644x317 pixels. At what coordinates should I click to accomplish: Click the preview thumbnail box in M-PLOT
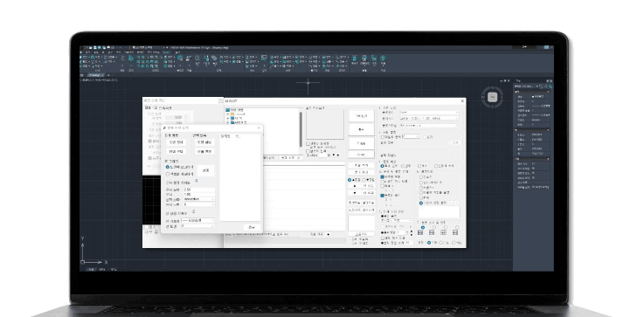[325, 124]
